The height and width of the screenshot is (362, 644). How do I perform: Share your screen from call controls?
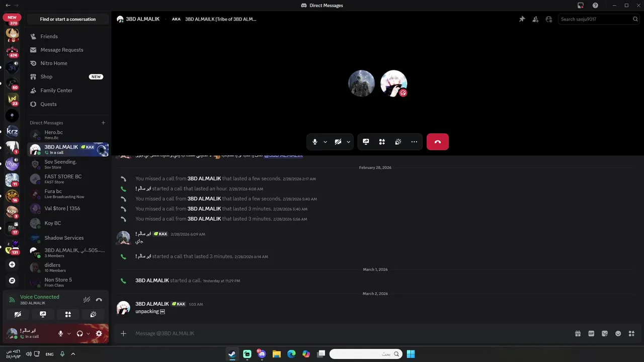point(366,142)
